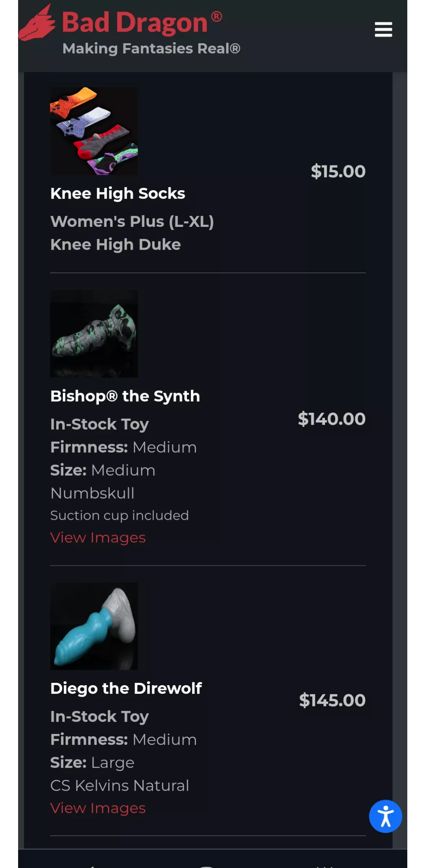This screenshot has width=425, height=868.
Task: Click the Knee High Socks product title
Action: [118, 193]
